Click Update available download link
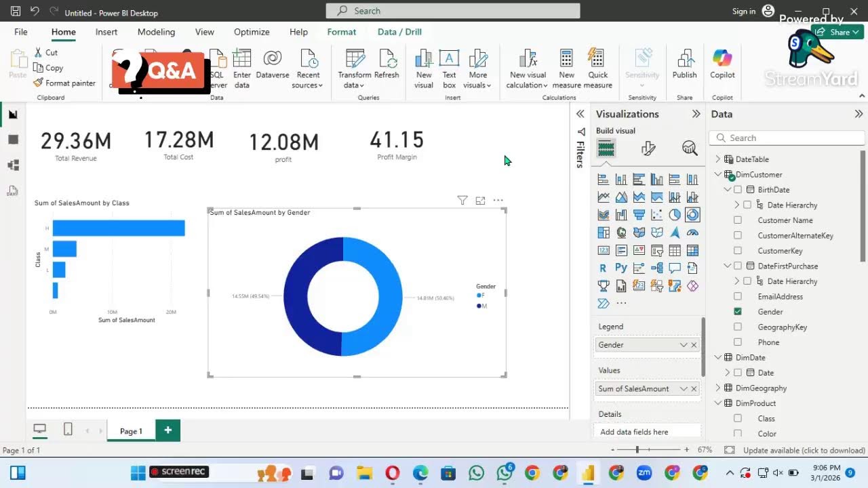 point(804,450)
